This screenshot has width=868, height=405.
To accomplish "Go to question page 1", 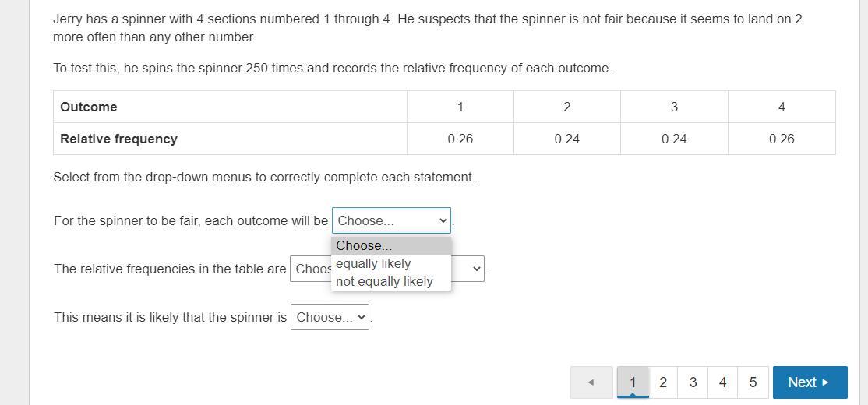I will pos(633,382).
